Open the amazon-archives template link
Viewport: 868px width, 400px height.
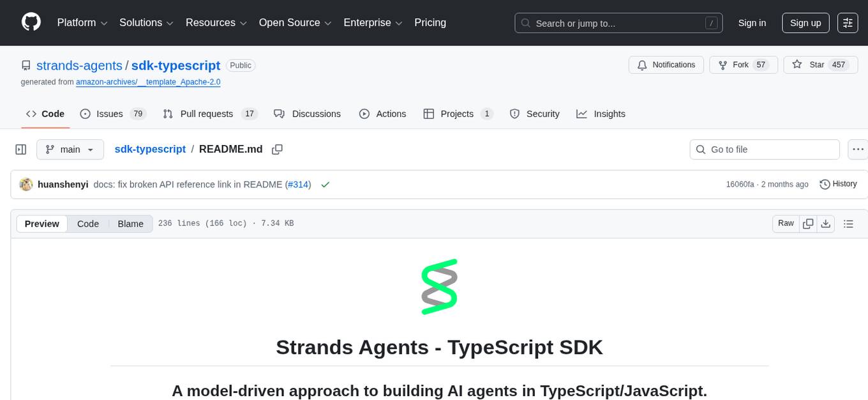point(147,82)
